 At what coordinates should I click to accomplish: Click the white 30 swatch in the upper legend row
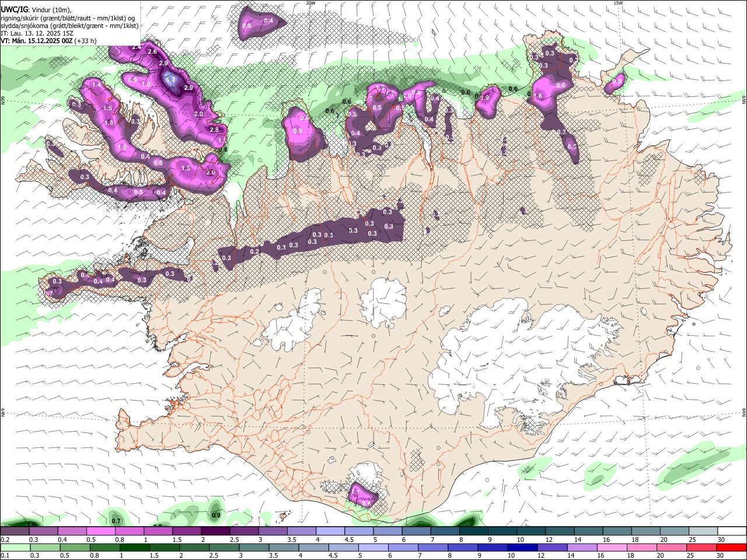point(732,531)
